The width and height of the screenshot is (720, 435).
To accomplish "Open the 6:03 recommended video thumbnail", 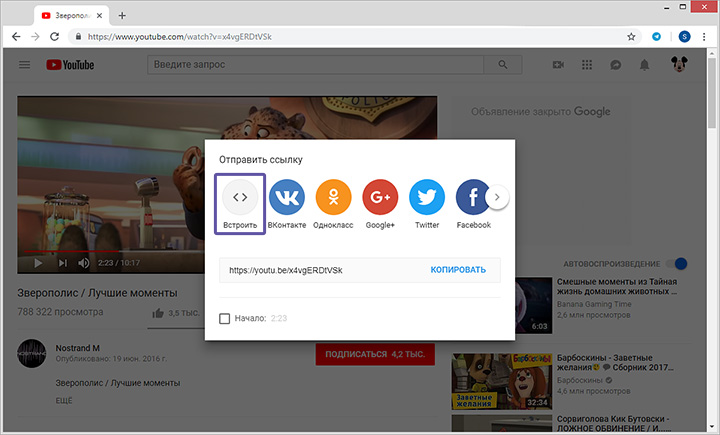I will coord(534,305).
